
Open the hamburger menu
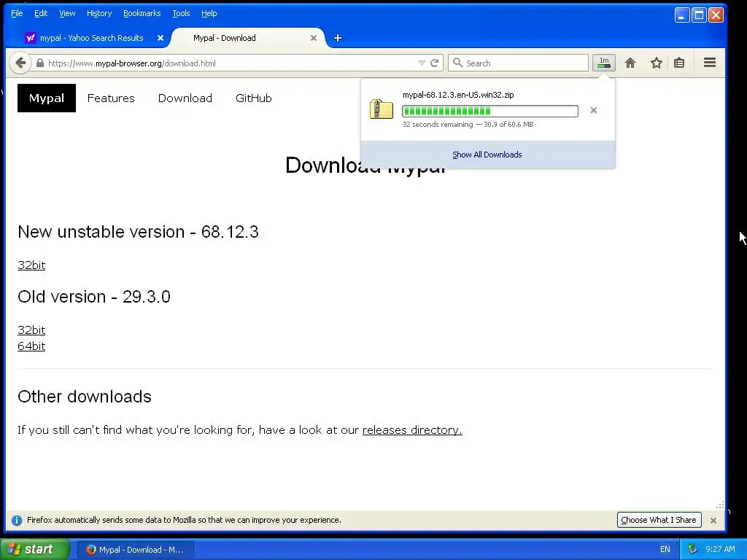click(710, 63)
